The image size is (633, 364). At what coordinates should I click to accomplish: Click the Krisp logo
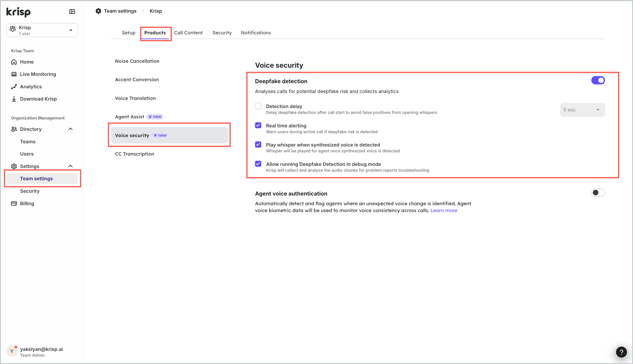[18, 12]
